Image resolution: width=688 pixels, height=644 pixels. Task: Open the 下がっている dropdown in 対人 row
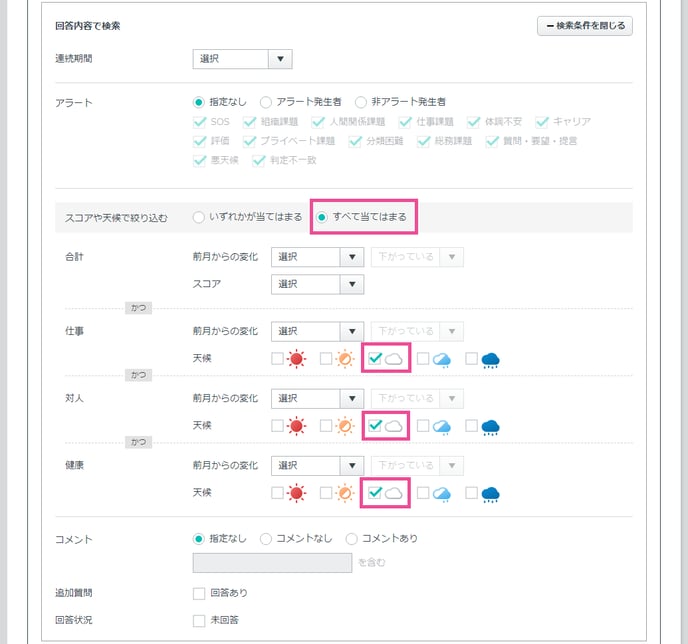pyautogui.click(x=417, y=398)
